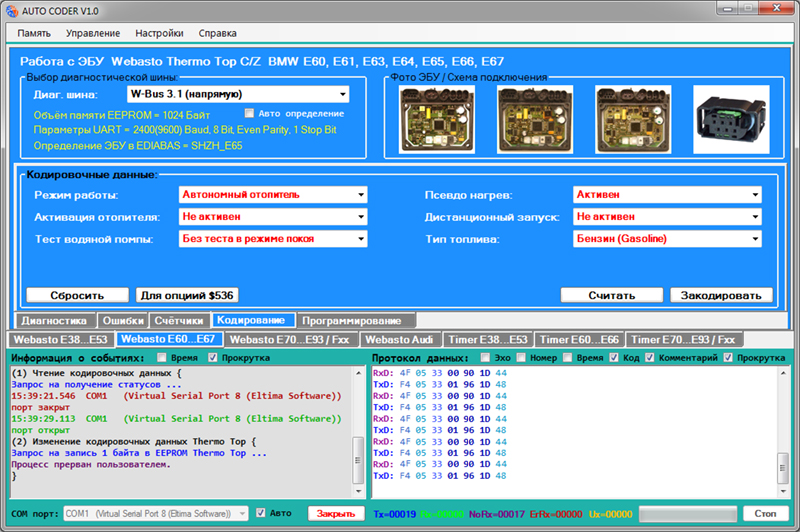Switch to the Ошибки tab

point(123,321)
